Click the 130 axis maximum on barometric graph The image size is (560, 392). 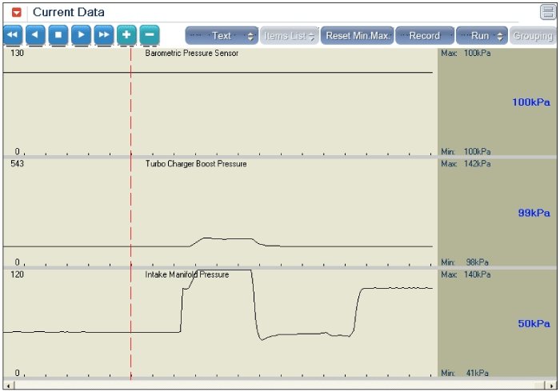click(17, 53)
